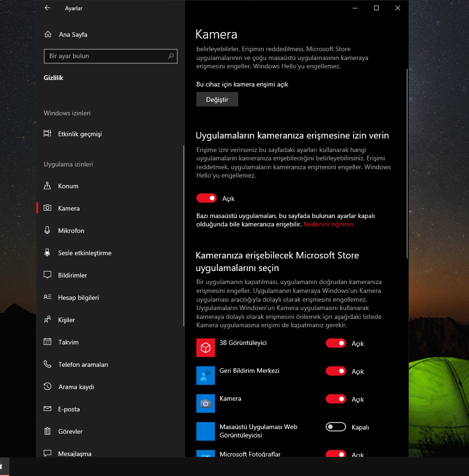469x476 pixels.
Task: Click the Sesle etkinleştirme icon
Action: point(47,252)
